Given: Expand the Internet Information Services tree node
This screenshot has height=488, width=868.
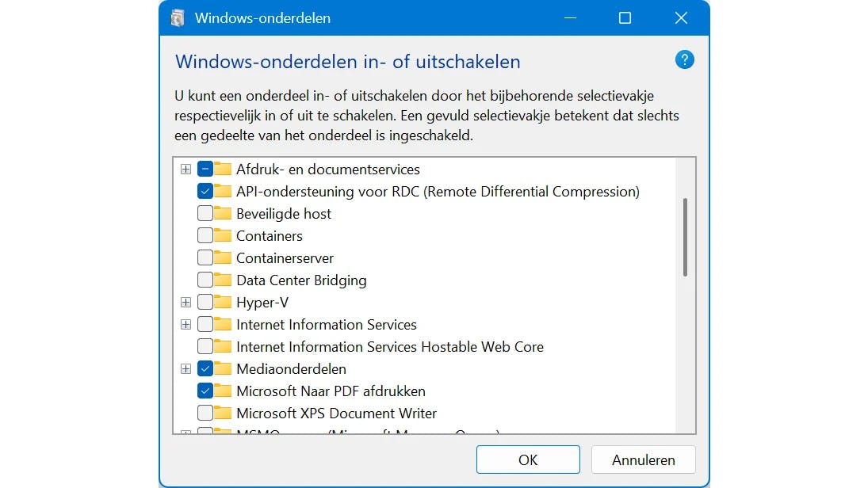Looking at the screenshot, I should click(x=185, y=324).
